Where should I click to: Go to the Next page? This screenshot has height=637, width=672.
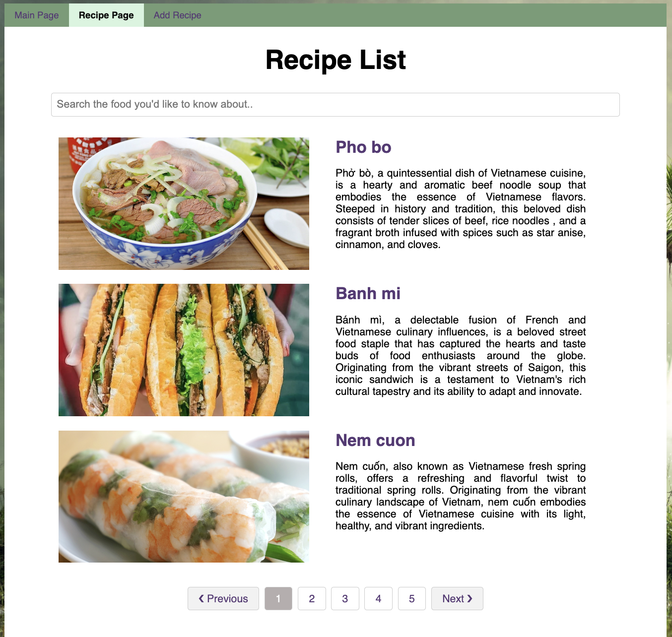click(457, 599)
